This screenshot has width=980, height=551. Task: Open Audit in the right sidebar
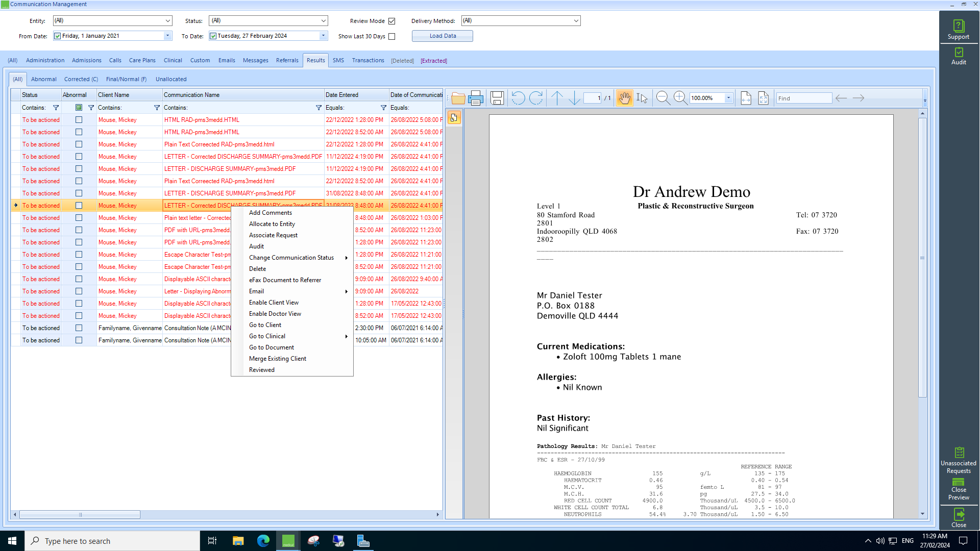point(959,56)
